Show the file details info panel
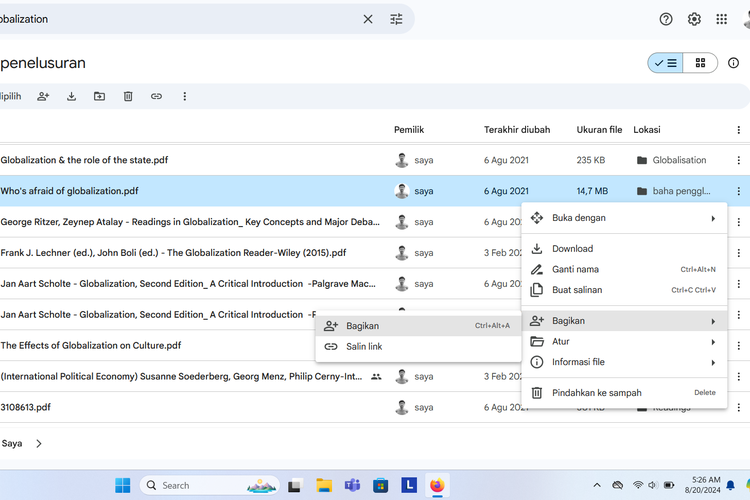This screenshot has width=750, height=500. [x=734, y=63]
